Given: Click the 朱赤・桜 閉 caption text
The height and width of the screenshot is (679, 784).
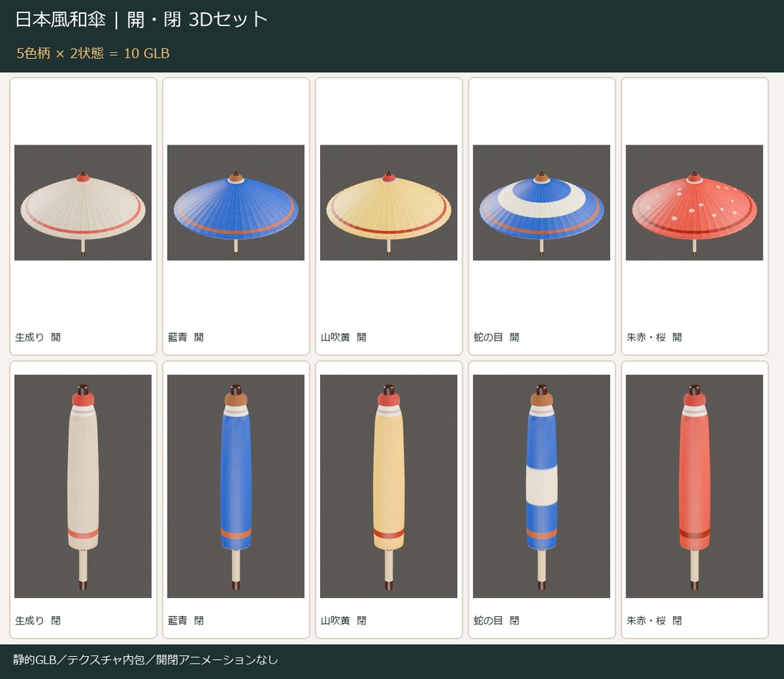Looking at the screenshot, I should 654,621.
